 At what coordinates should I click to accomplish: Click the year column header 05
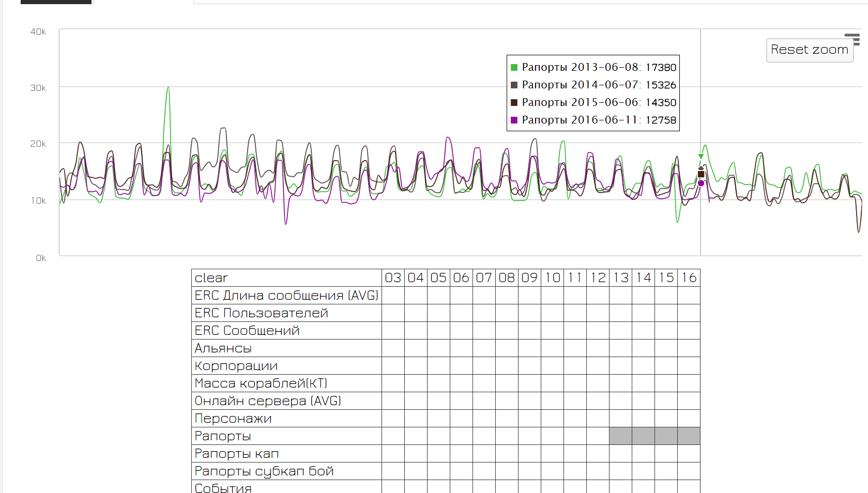[x=438, y=278]
